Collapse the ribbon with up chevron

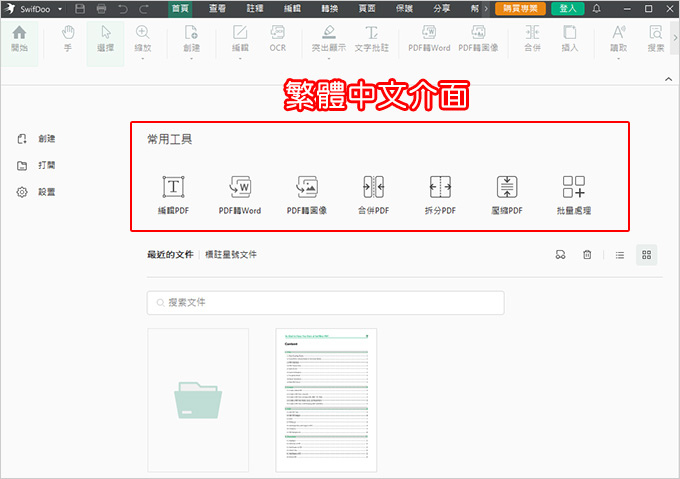[x=668, y=79]
